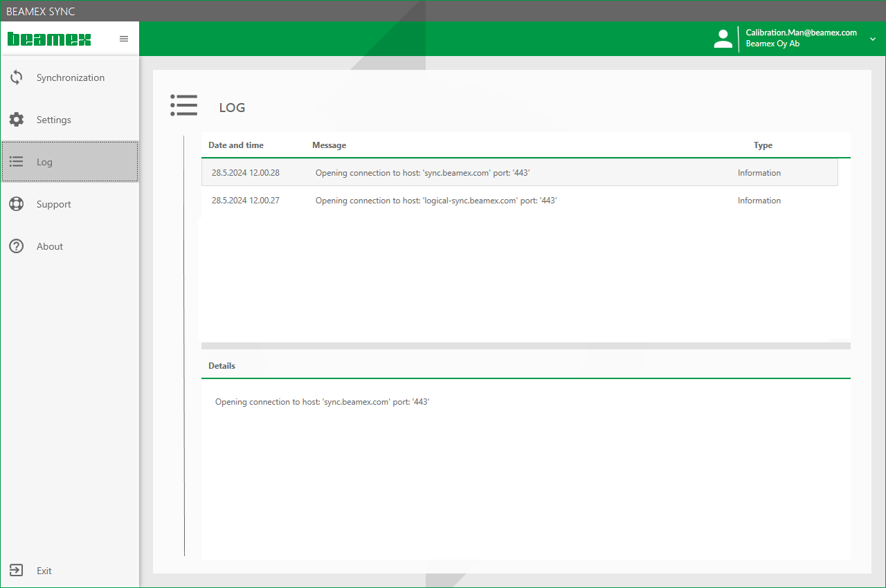886x588 pixels.
Task: Click Information type in 12.00.27 row
Action: click(x=759, y=201)
